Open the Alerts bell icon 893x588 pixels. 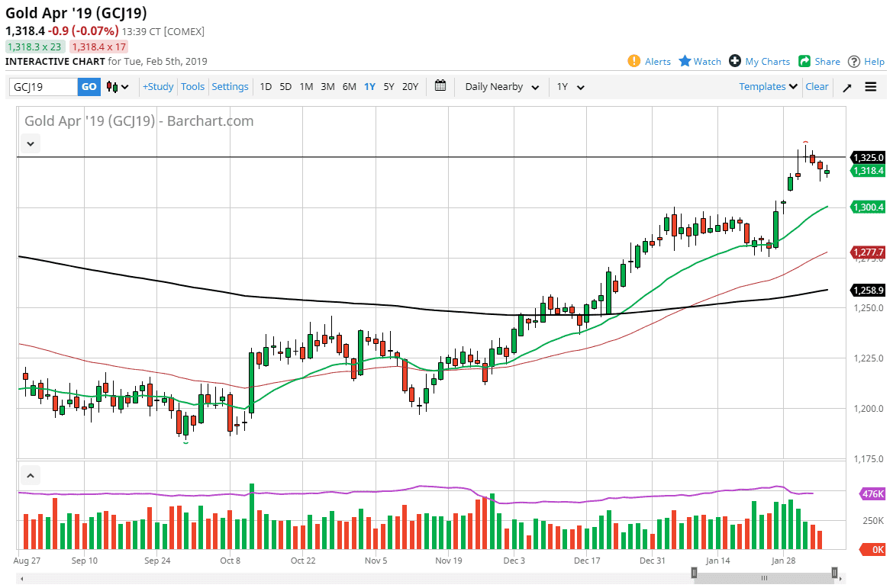pos(633,61)
